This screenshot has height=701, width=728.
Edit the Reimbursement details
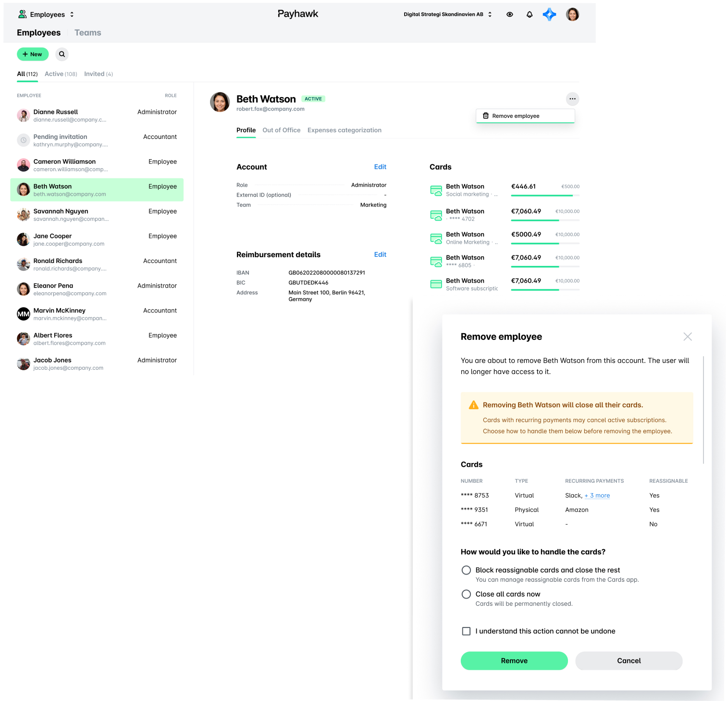(380, 255)
